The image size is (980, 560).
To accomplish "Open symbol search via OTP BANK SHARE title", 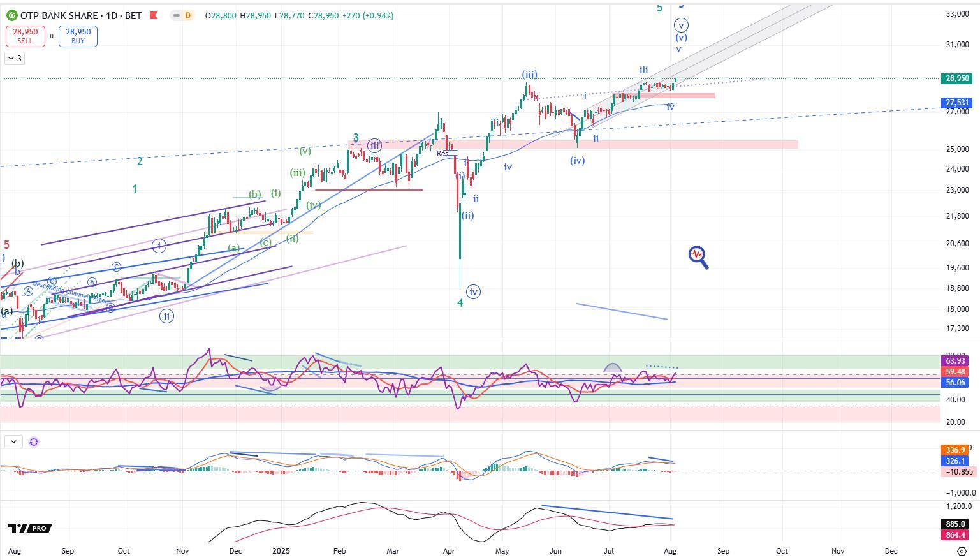I will pyautogui.click(x=59, y=15).
